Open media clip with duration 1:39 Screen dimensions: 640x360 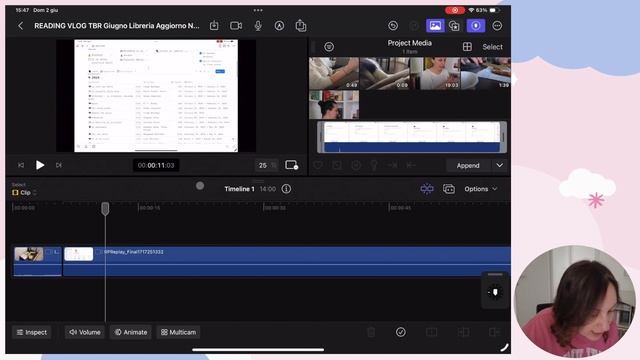[486, 73]
